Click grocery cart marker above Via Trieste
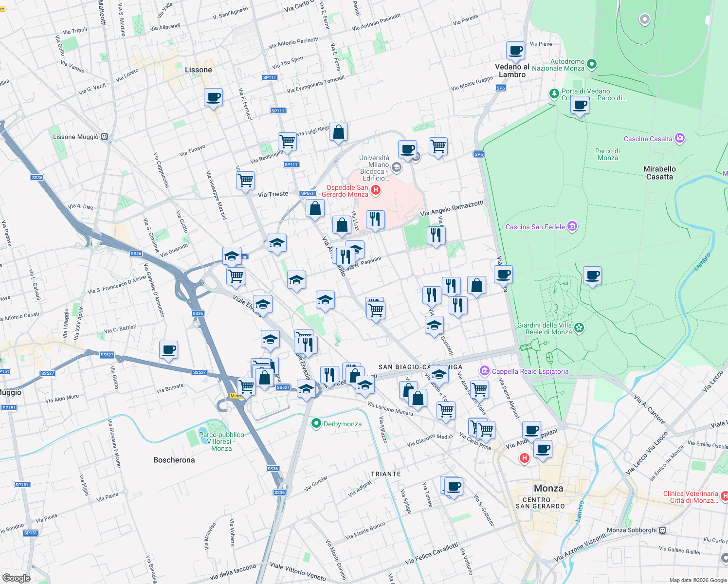Screen dimensions: 728x584 pyautogui.click(x=245, y=181)
